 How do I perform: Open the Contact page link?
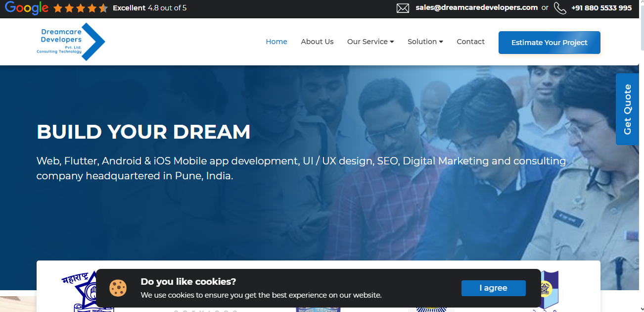tap(470, 42)
